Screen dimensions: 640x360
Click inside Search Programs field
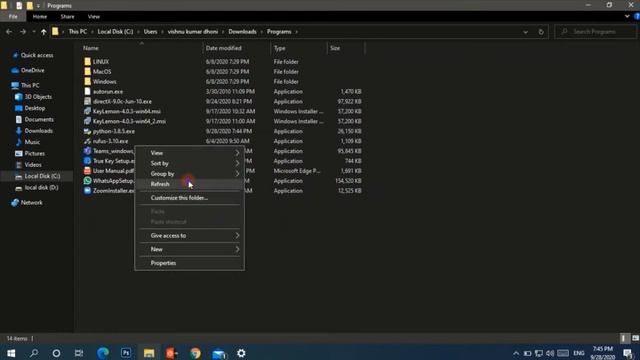point(595,32)
